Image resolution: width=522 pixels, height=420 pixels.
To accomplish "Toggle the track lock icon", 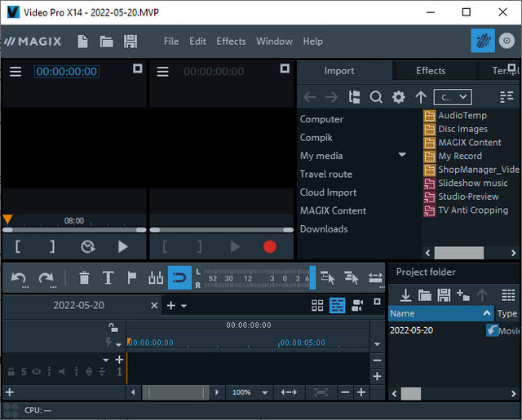I will pos(11,371).
